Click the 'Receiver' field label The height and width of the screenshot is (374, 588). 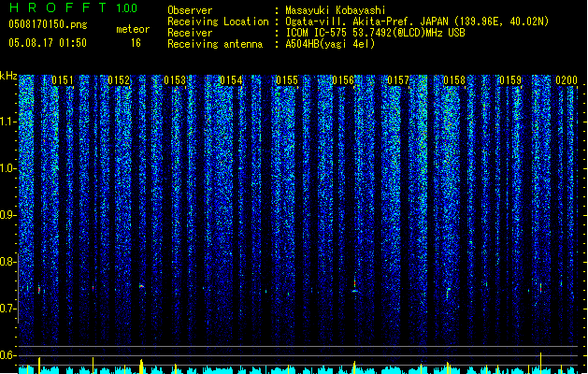pyautogui.click(x=190, y=33)
